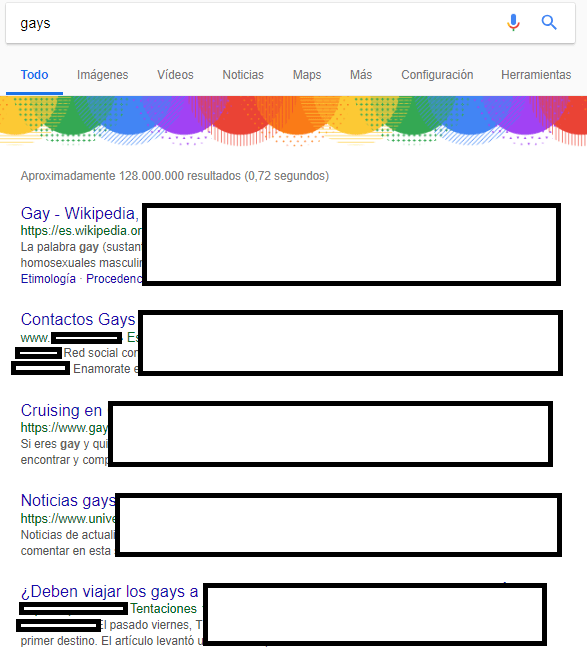Click snippet text 'homosexuales masculin'
This screenshot has height=657, width=587.
pos(81,263)
